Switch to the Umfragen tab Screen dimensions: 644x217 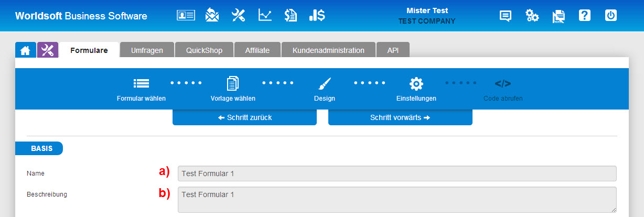coord(147,50)
